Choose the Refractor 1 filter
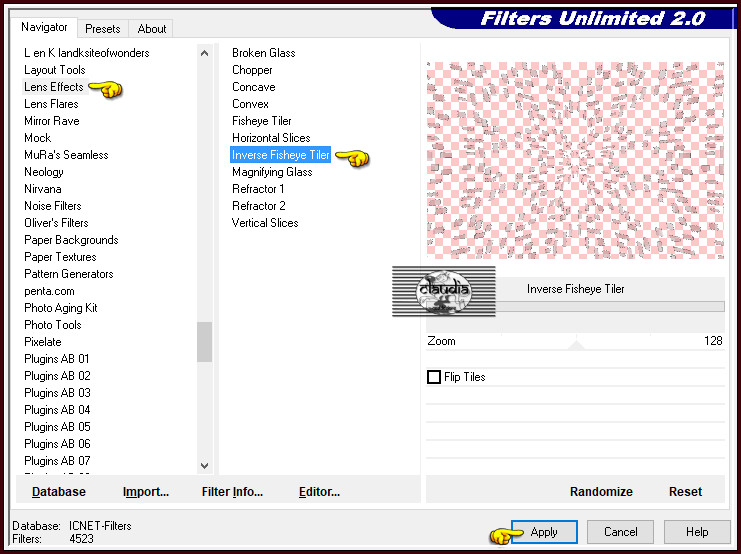 tap(258, 189)
